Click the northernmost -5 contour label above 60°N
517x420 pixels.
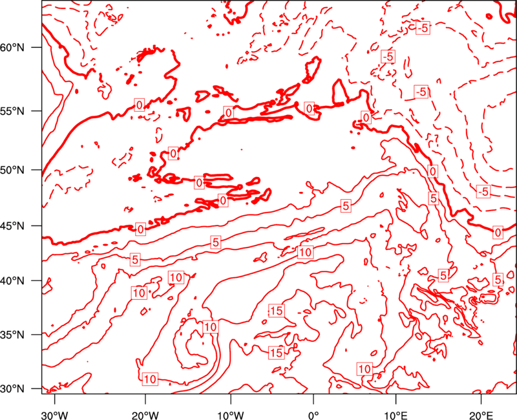pos(423,28)
